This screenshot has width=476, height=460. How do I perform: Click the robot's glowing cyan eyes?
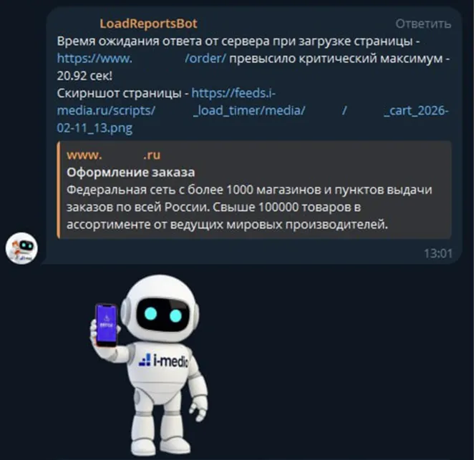point(163,314)
